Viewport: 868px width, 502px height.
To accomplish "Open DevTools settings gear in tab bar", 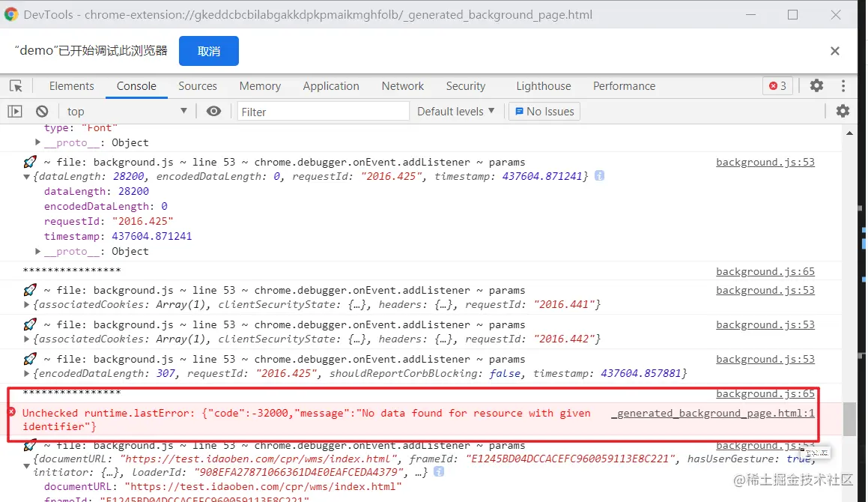I will [x=816, y=85].
